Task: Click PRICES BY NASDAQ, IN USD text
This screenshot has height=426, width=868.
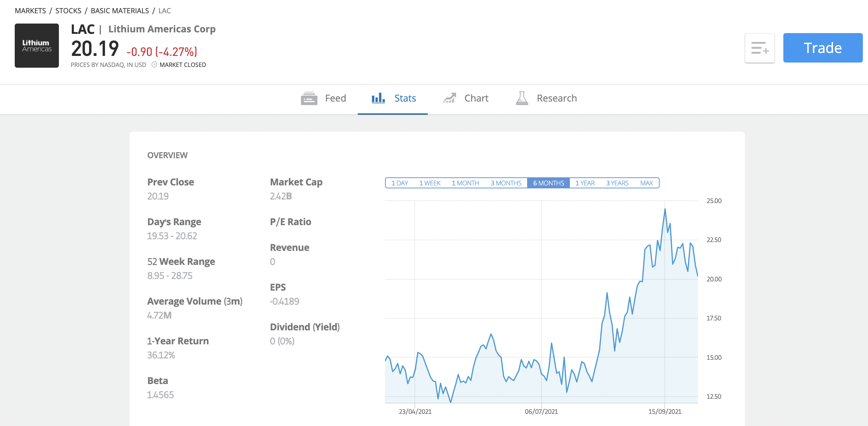Action: [108, 65]
